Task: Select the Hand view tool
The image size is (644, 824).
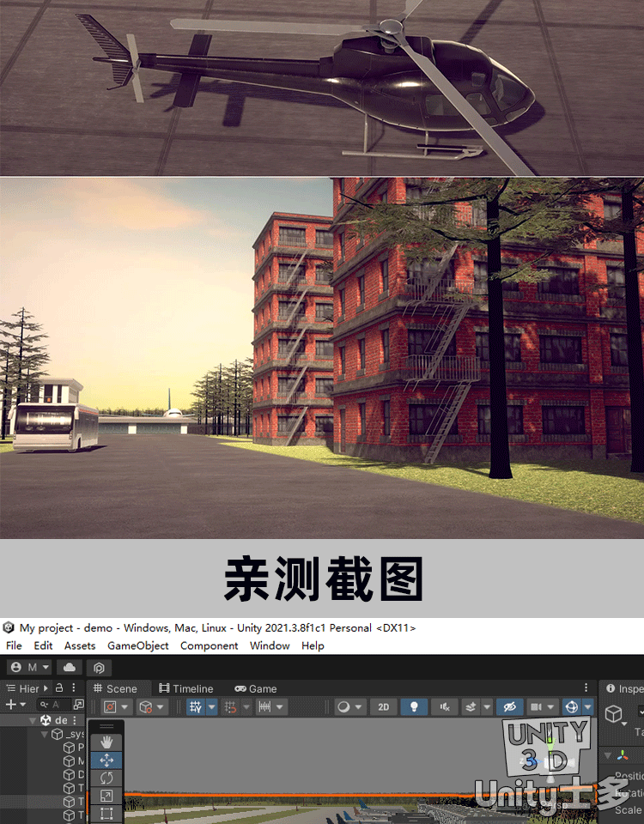Action: pyautogui.click(x=106, y=742)
